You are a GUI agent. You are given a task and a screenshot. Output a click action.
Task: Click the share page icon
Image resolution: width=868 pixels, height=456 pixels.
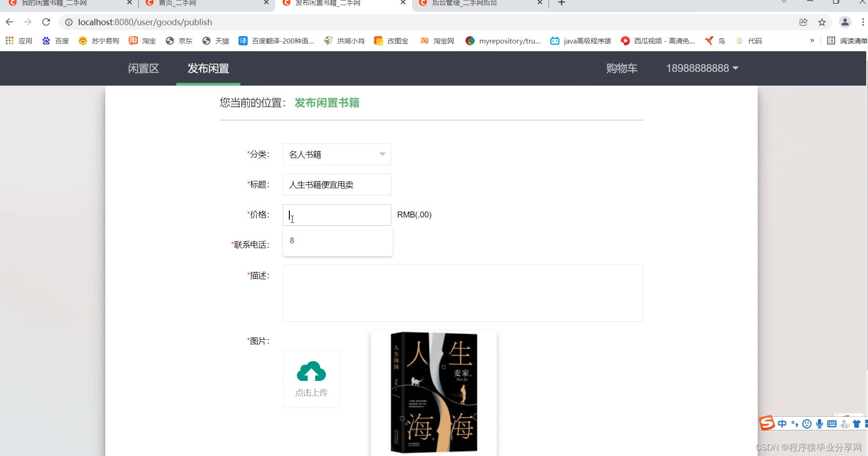coord(803,22)
